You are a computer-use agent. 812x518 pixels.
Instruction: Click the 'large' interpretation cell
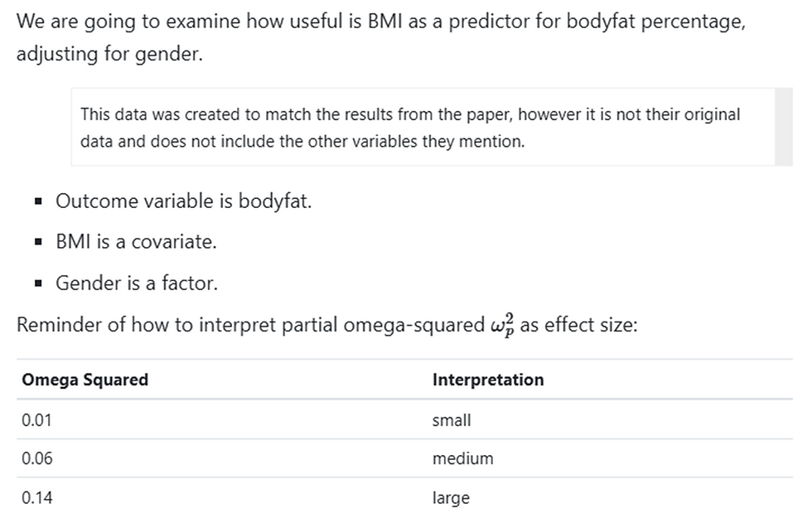coord(451,498)
